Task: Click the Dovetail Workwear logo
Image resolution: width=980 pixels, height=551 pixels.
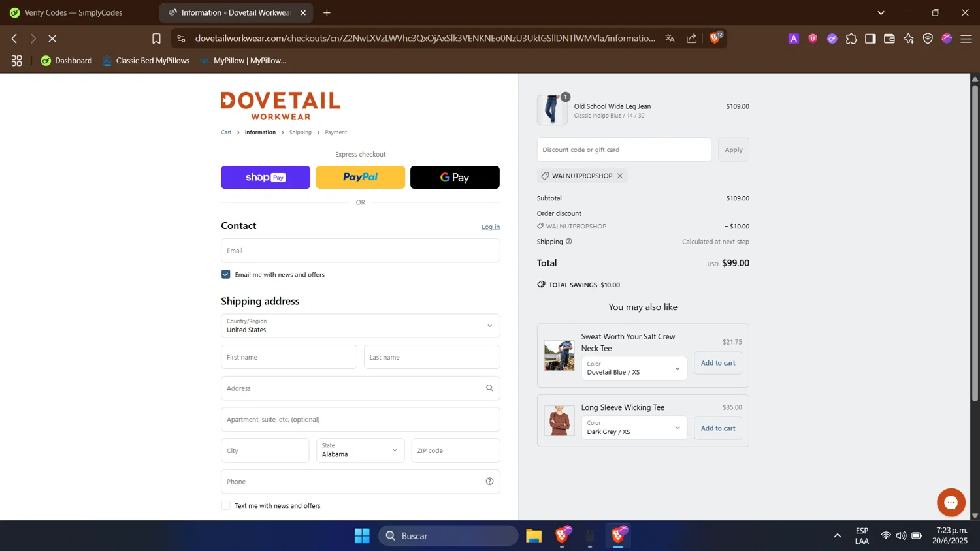Action: (280, 106)
